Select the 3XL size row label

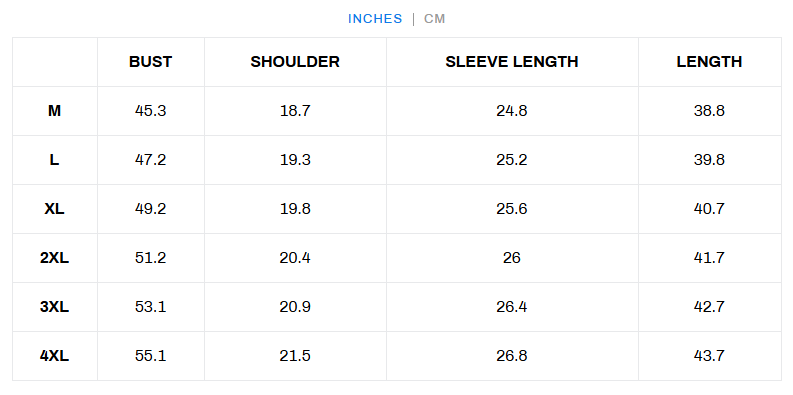click(x=55, y=307)
